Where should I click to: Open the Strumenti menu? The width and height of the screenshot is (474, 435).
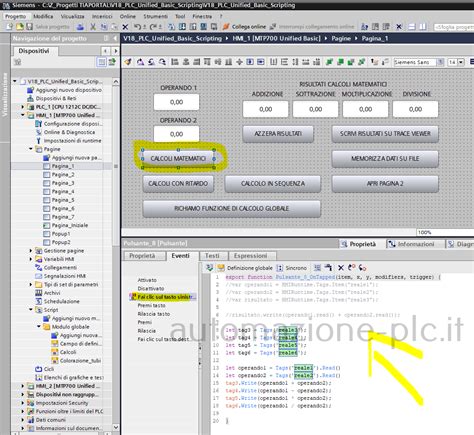click(x=155, y=16)
